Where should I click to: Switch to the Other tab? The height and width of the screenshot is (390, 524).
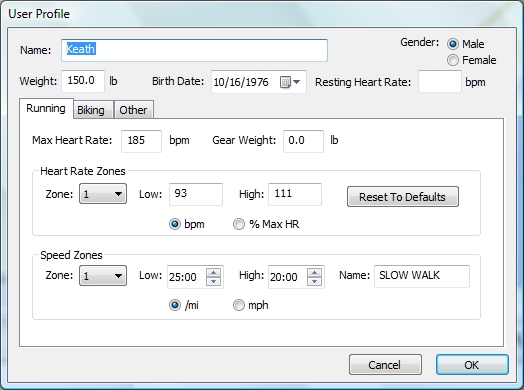pos(134,110)
